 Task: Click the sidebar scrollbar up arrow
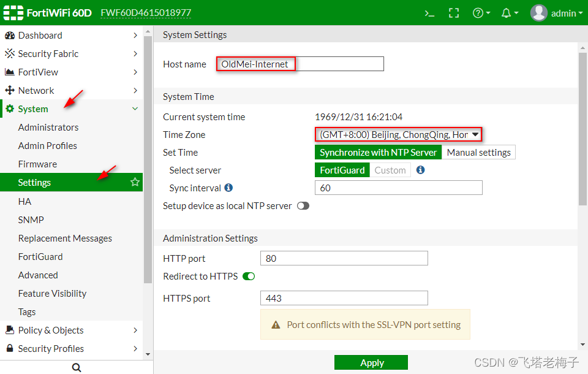click(x=148, y=31)
